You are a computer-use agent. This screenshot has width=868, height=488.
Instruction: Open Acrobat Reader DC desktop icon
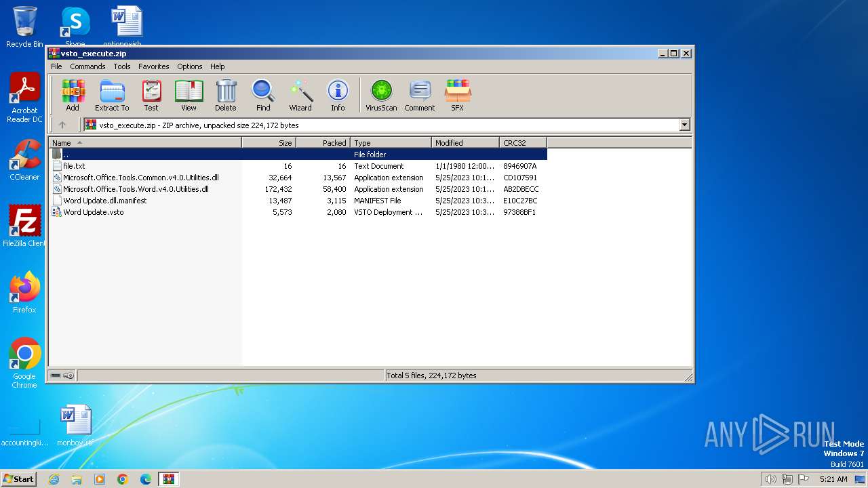[24, 98]
